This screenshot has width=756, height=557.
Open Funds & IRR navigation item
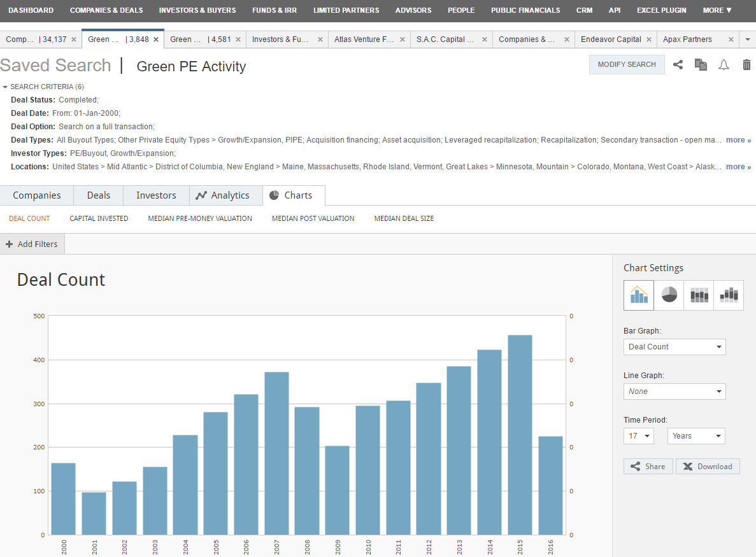275,10
